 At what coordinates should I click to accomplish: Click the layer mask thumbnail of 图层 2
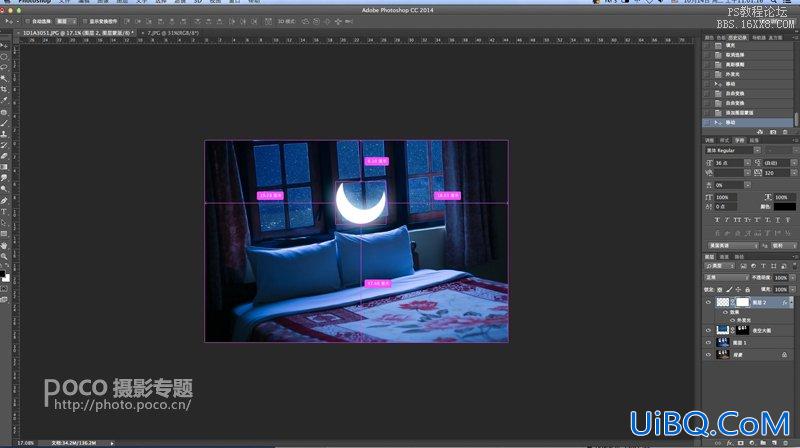(x=742, y=302)
